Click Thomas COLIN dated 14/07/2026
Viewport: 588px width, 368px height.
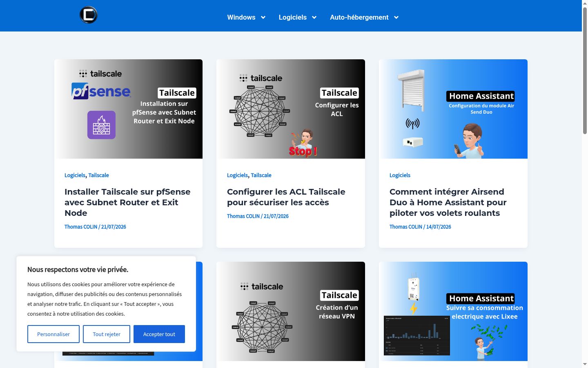click(x=406, y=227)
